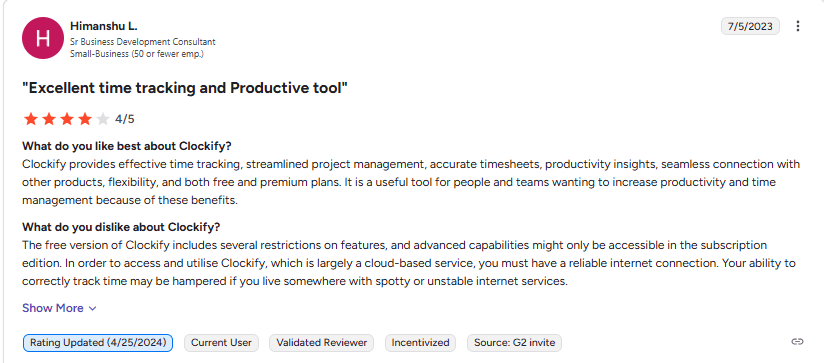Click the Incentivized tag
The width and height of the screenshot is (824, 363).
[420, 343]
